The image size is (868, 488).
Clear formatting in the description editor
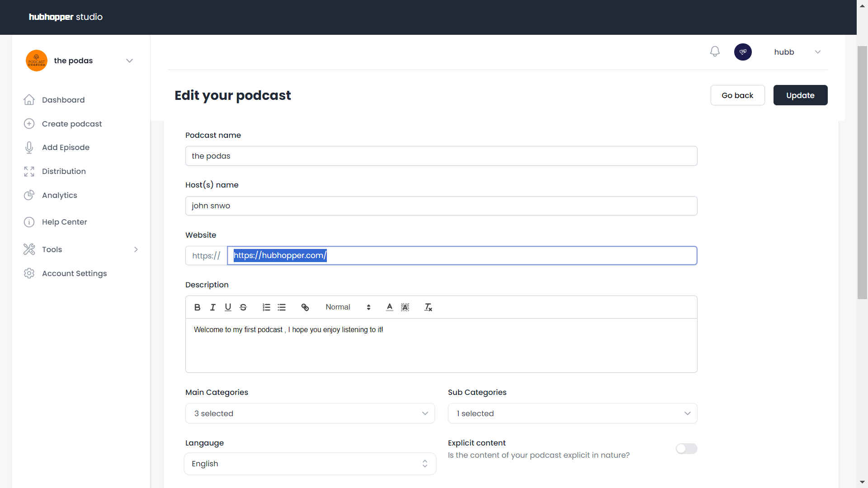pyautogui.click(x=428, y=307)
